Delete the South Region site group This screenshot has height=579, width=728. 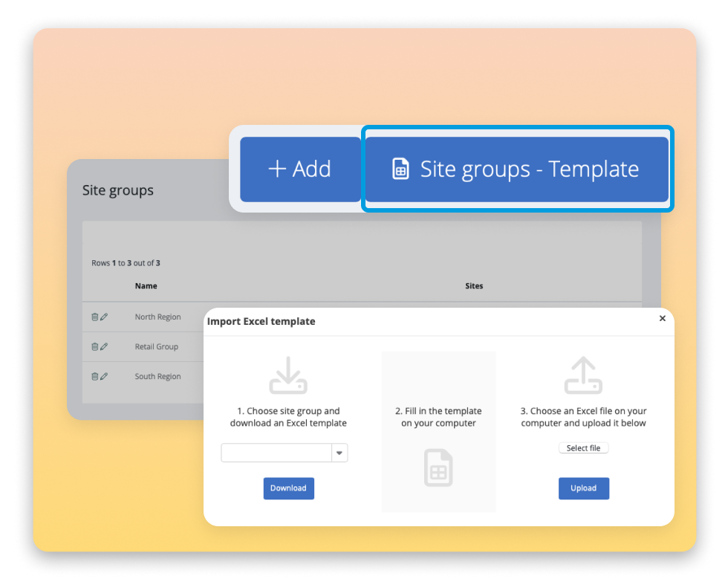pyautogui.click(x=95, y=376)
